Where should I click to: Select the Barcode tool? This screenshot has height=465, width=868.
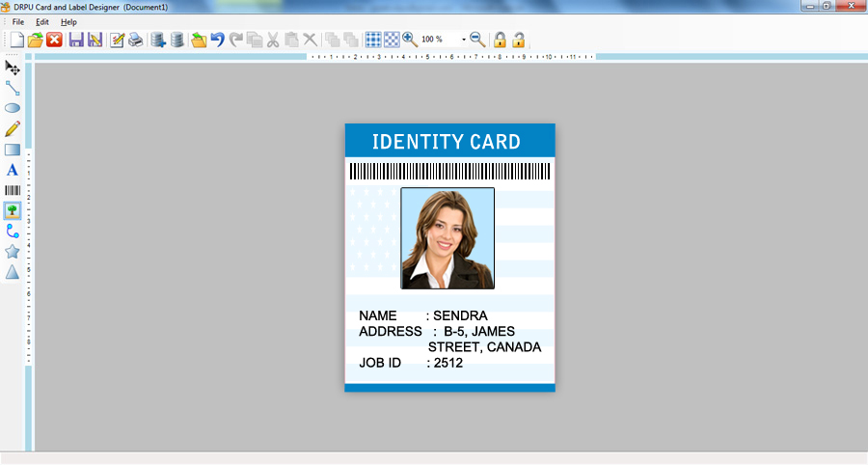click(x=13, y=190)
